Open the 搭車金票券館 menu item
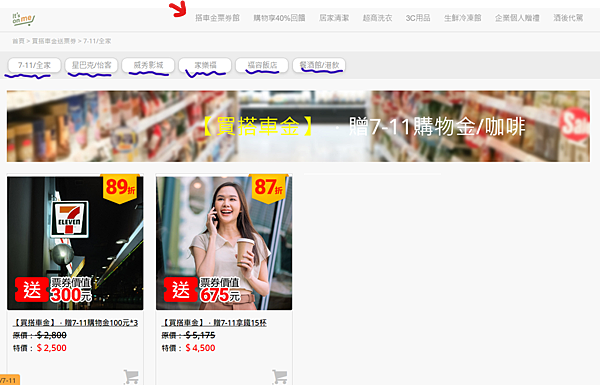Image resolution: width=600 pixels, height=385 pixels. (x=217, y=18)
